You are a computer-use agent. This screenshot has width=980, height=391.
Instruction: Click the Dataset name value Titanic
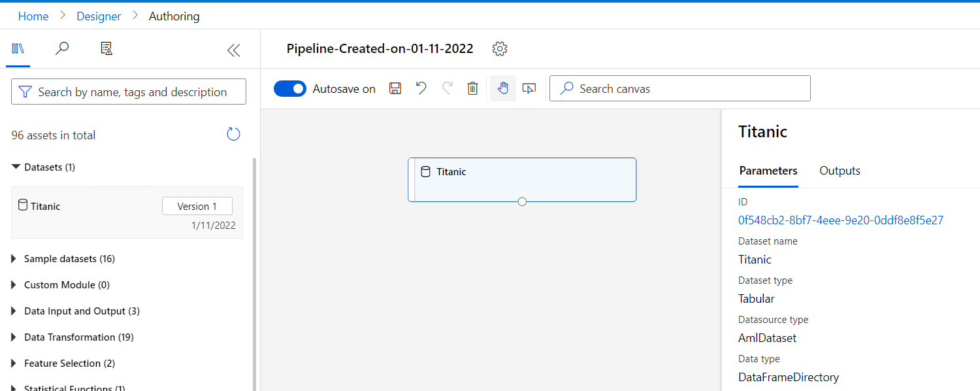(x=755, y=260)
